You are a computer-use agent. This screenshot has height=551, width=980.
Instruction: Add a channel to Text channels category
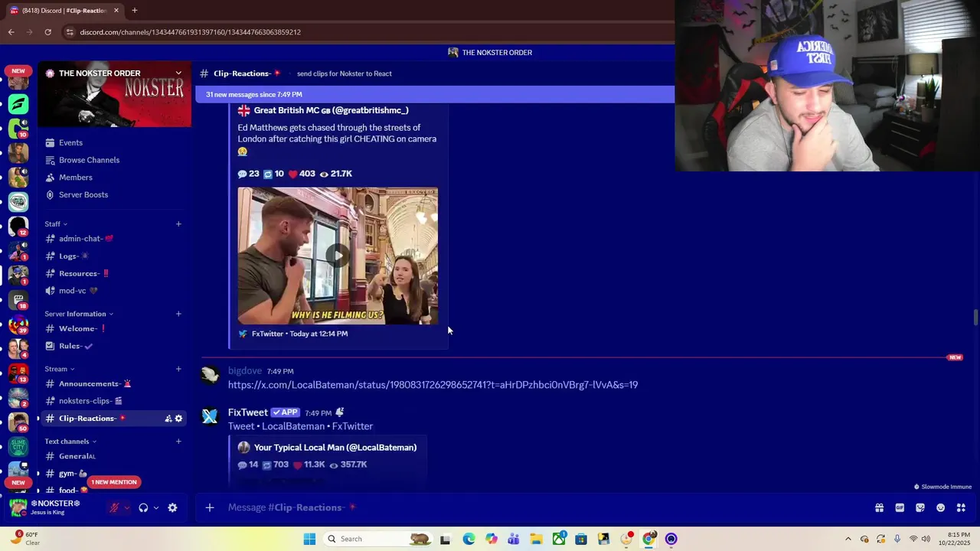tap(178, 442)
